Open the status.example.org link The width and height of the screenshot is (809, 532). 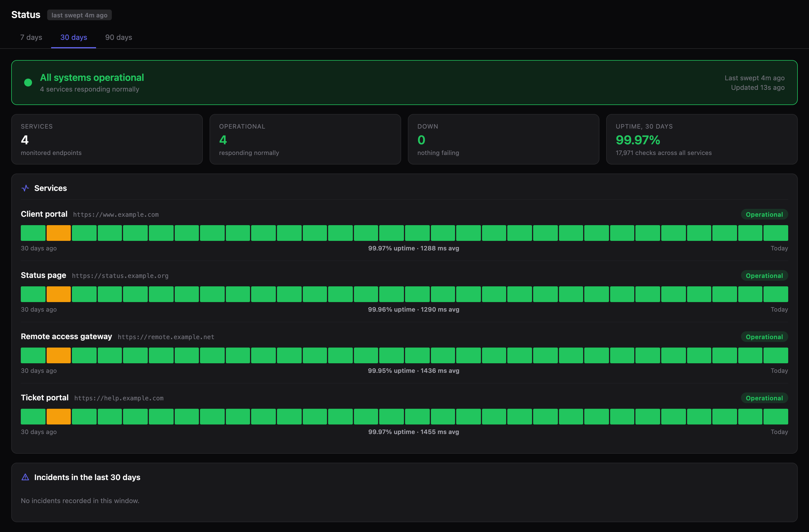[120, 276]
